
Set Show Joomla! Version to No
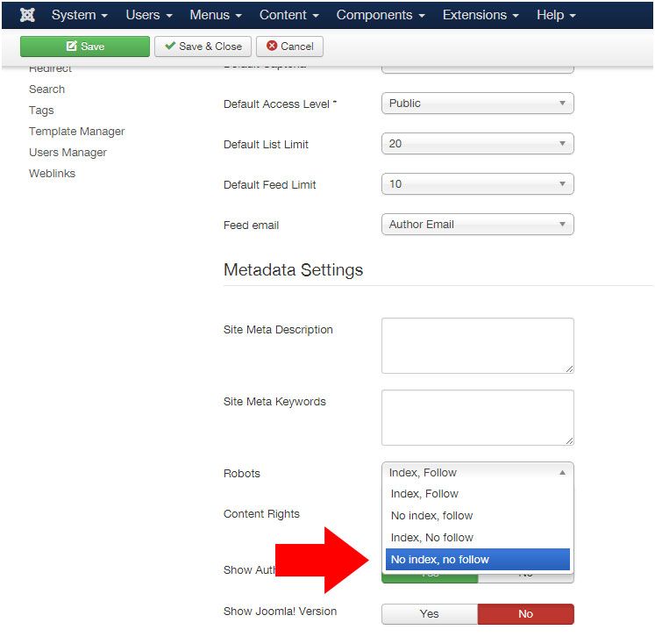pyautogui.click(x=525, y=614)
